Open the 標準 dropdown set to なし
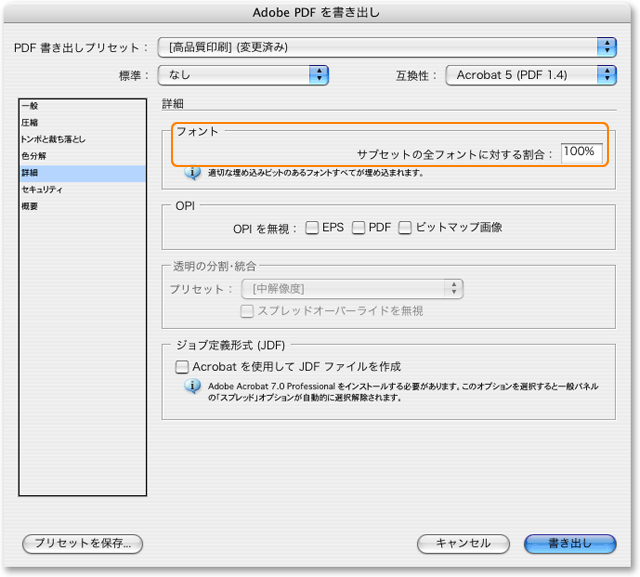 pyautogui.click(x=243, y=74)
